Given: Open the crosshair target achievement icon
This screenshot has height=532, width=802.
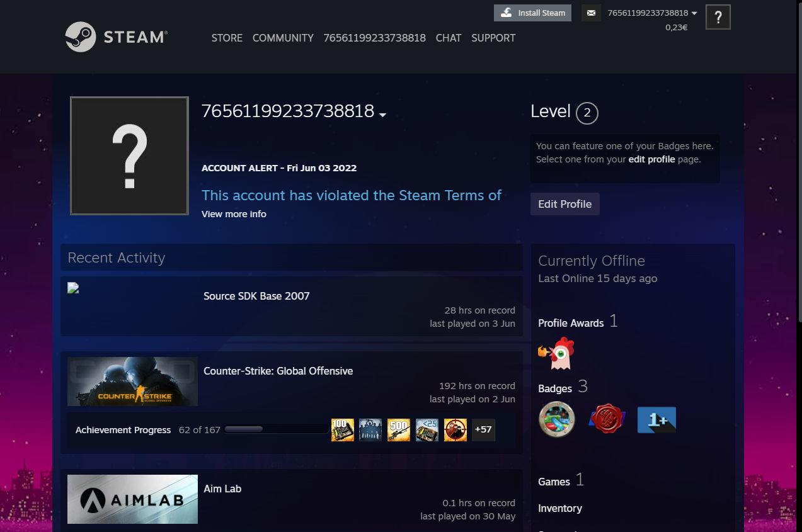Looking at the screenshot, I should [455, 430].
